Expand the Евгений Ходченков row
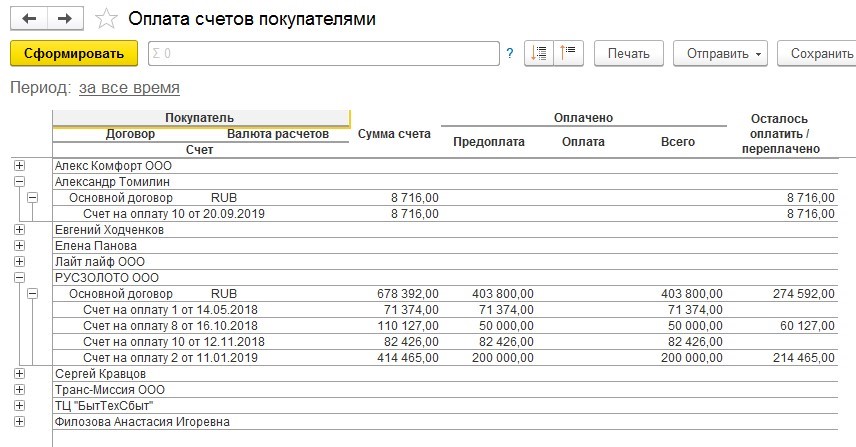This screenshot has height=447, width=856. (19, 230)
